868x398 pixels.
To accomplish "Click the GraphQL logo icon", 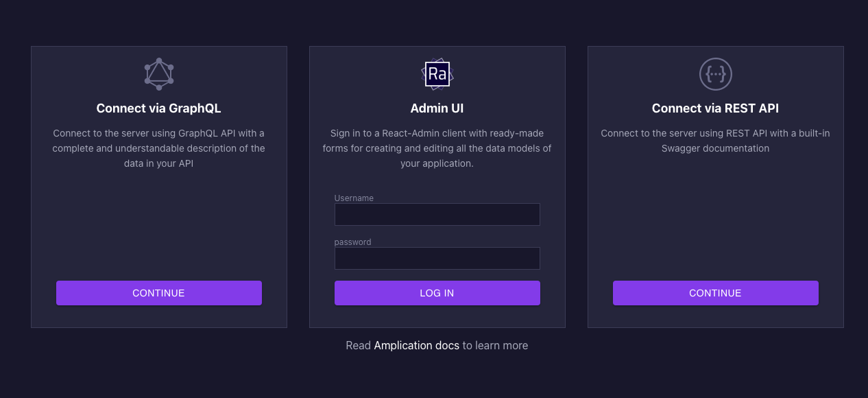I will coord(159,74).
